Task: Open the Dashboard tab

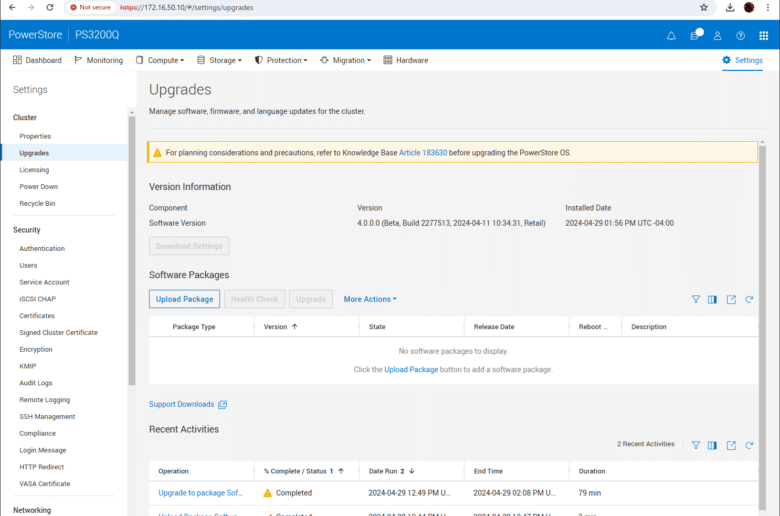Action: pyautogui.click(x=37, y=60)
